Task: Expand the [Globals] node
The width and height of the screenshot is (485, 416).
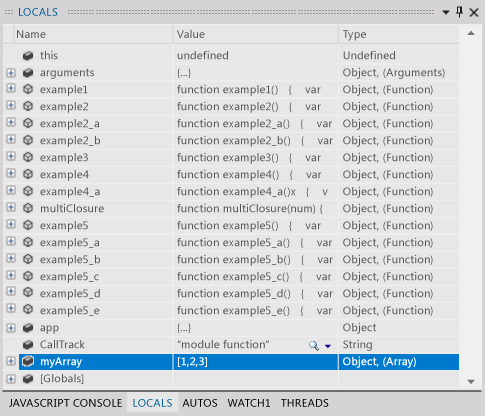Action: click(11, 379)
